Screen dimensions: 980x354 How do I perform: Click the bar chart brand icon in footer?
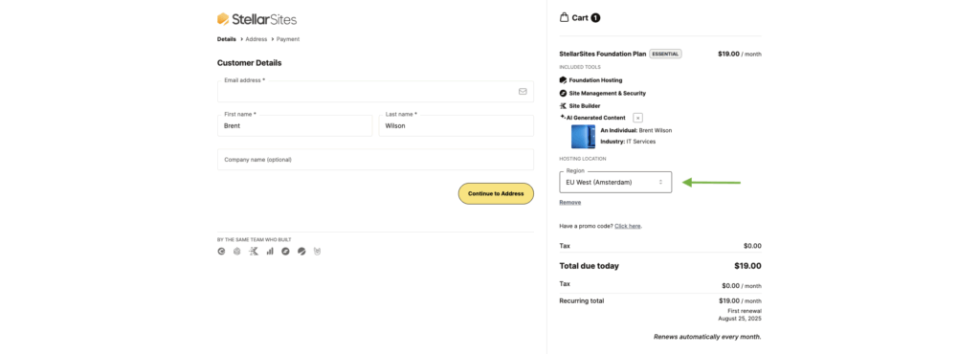tap(269, 252)
